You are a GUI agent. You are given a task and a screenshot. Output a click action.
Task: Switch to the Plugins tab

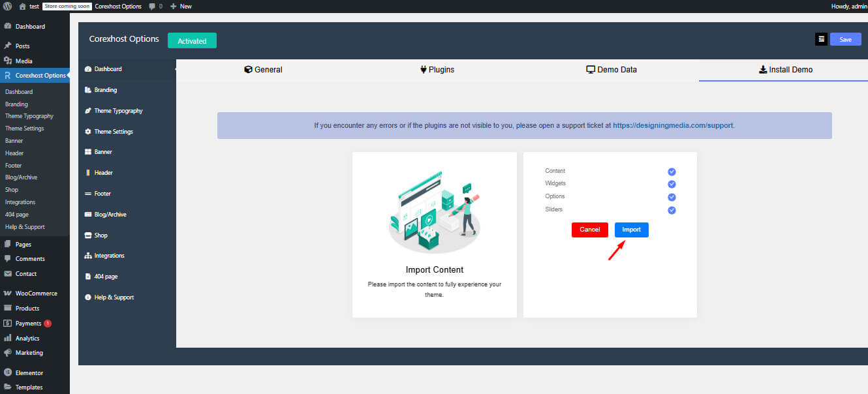click(x=437, y=69)
